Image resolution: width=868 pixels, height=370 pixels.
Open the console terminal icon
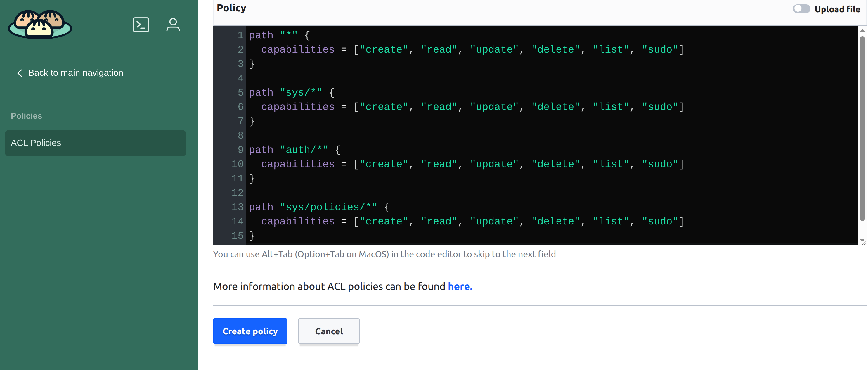141,25
